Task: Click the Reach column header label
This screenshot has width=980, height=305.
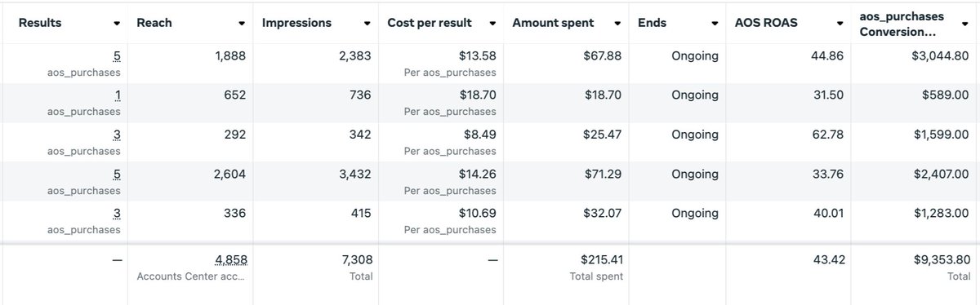Action: click(154, 23)
